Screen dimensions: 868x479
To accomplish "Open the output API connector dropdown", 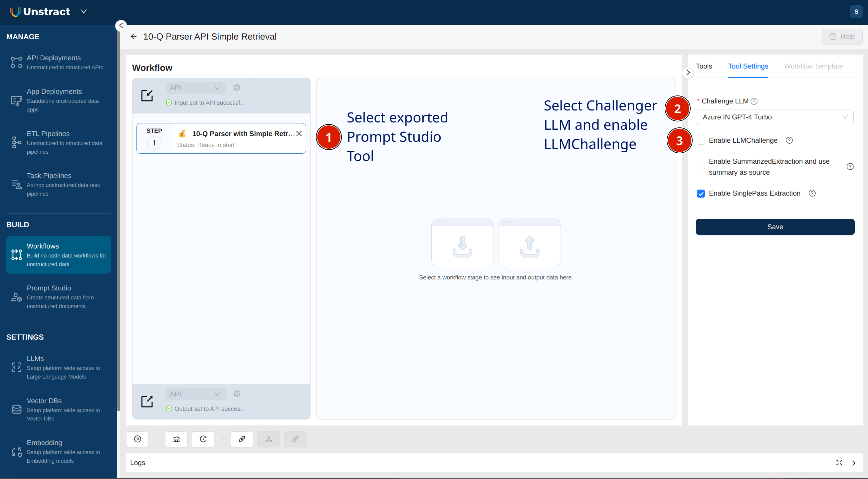I will (195, 394).
